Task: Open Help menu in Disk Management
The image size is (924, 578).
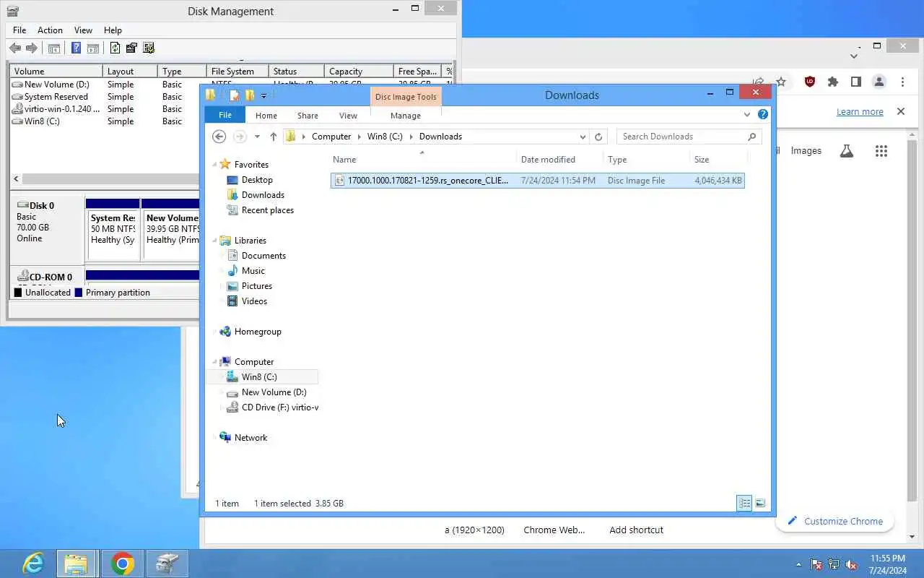Action: (x=113, y=30)
